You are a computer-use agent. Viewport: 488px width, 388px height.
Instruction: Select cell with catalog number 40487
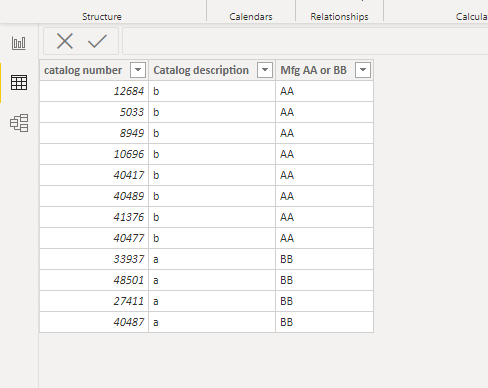point(94,322)
